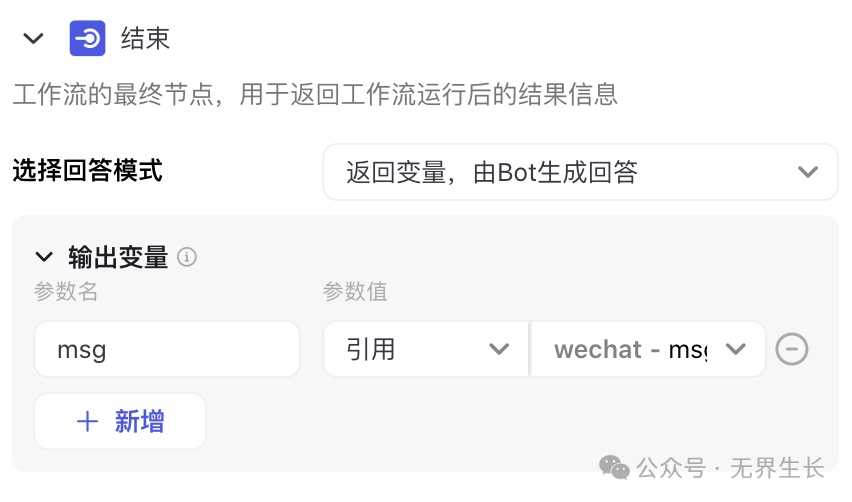
Task: Click the 参数值 column header
Action: 355,292
